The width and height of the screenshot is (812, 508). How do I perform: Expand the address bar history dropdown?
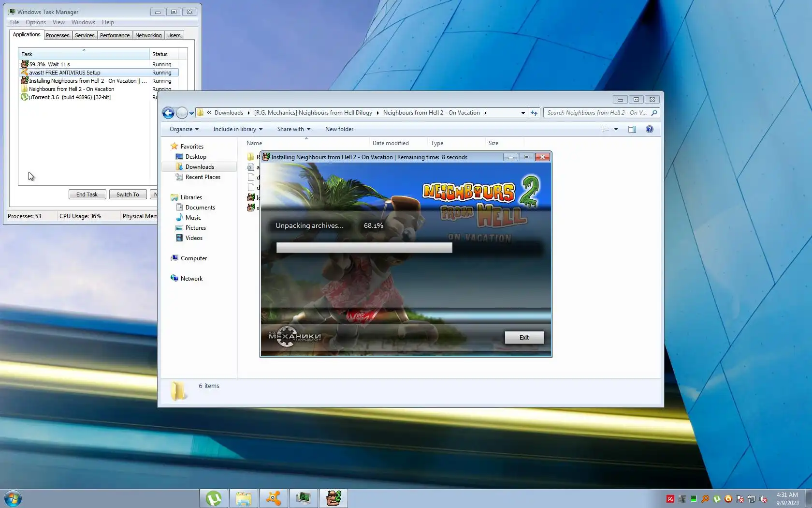pos(523,113)
